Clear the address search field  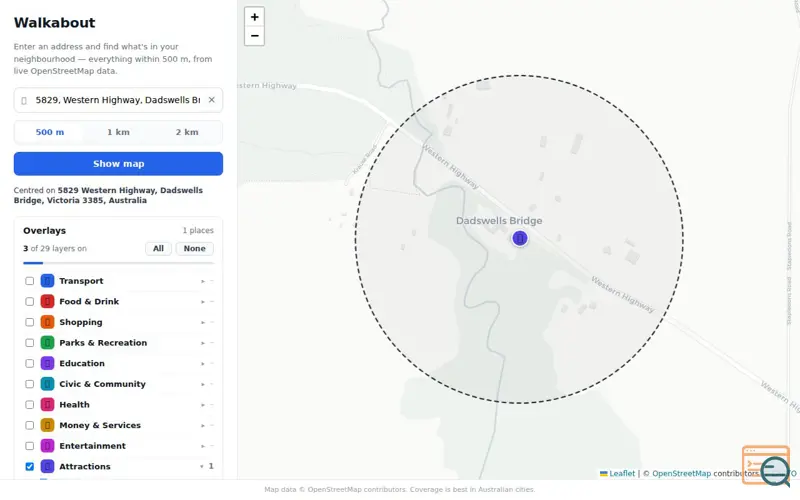click(x=212, y=100)
